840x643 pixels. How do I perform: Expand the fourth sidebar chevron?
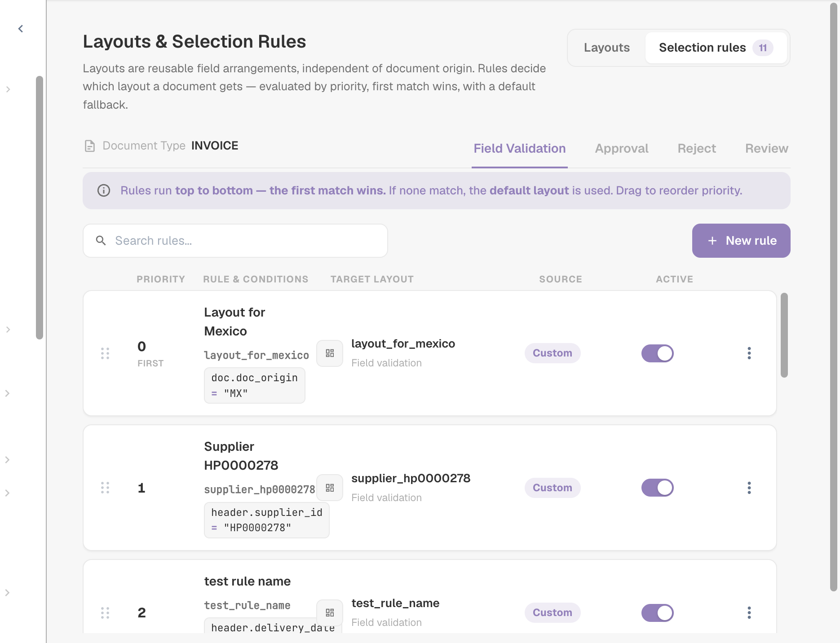coord(8,460)
